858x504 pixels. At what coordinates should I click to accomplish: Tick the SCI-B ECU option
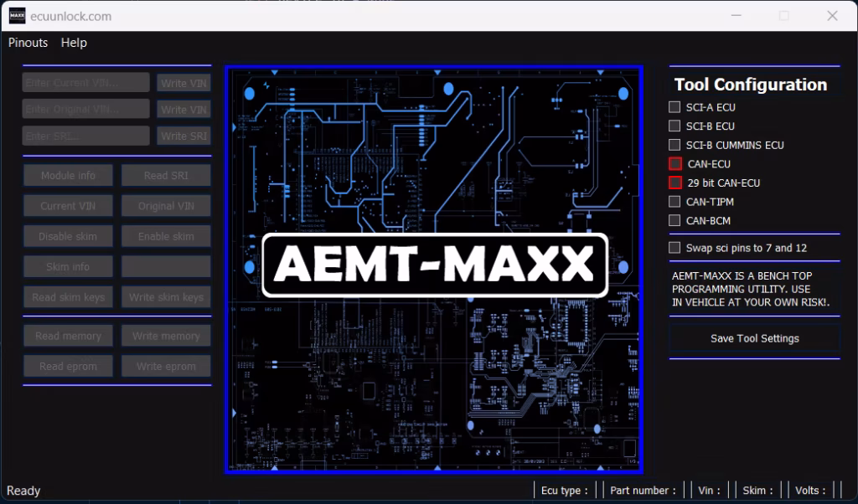[x=675, y=126]
